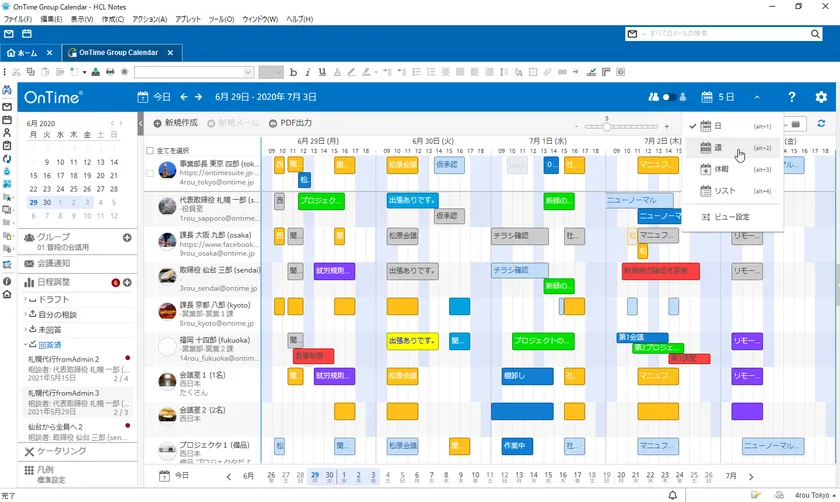Image resolution: width=840 pixels, height=502 pixels.
Task: Click the calendar icon in the top blue bar
Action: (x=26, y=34)
